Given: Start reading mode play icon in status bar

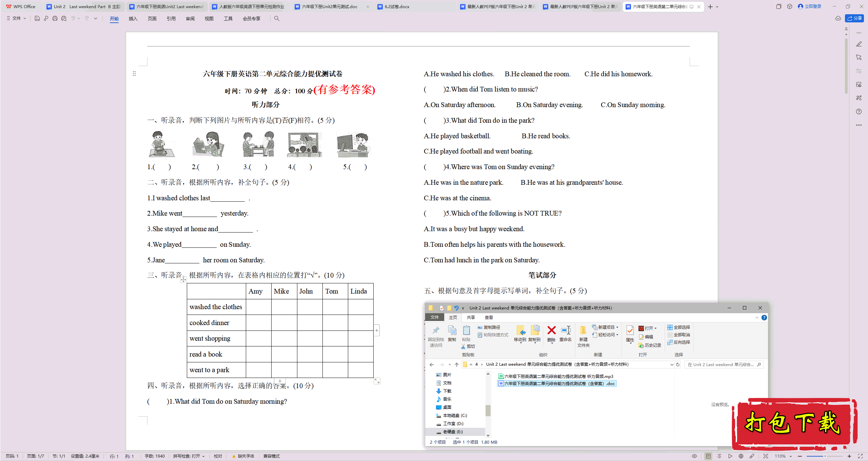Looking at the screenshot, I should pyautogui.click(x=730, y=456).
